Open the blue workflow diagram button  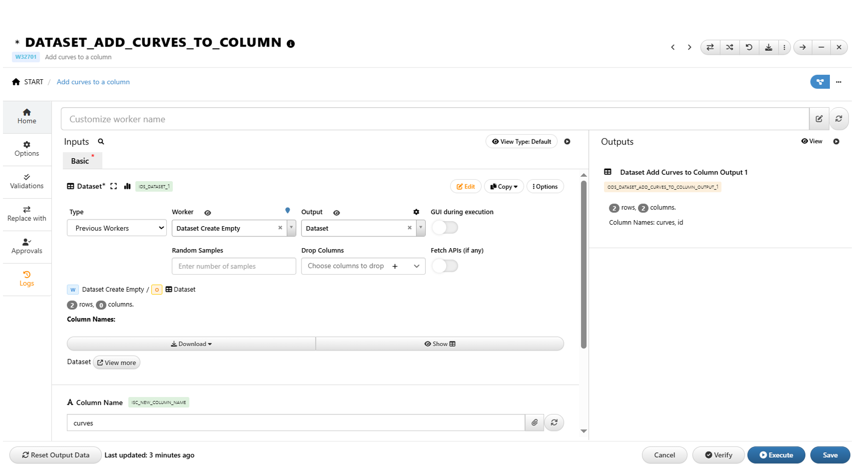point(820,82)
